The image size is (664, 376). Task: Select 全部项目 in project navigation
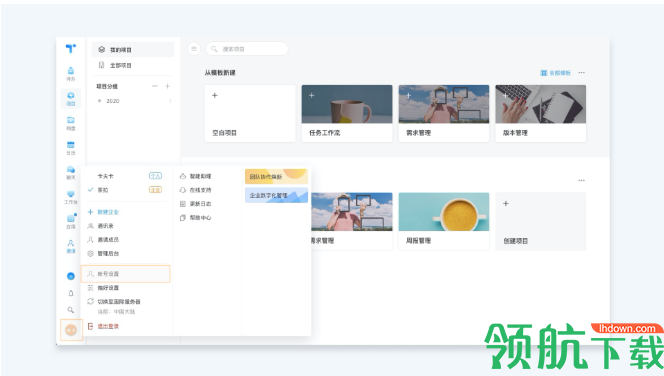133,65
